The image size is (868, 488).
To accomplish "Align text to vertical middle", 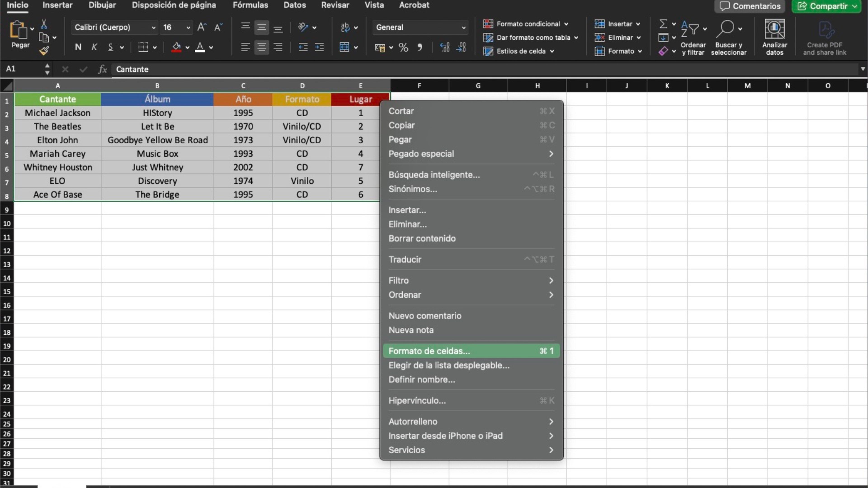I will pyautogui.click(x=262, y=27).
